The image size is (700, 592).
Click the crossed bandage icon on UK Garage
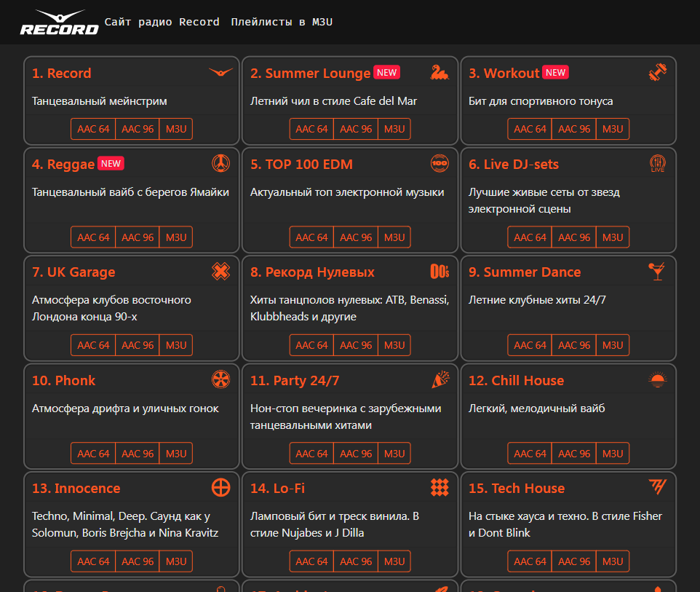pyautogui.click(x=220, y=272)
